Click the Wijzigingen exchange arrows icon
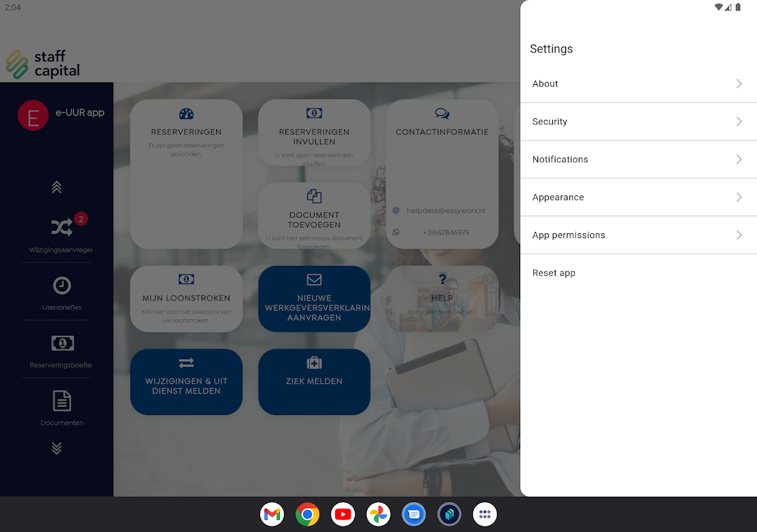Screen dimensions: 757x532 tap(186, 362)
